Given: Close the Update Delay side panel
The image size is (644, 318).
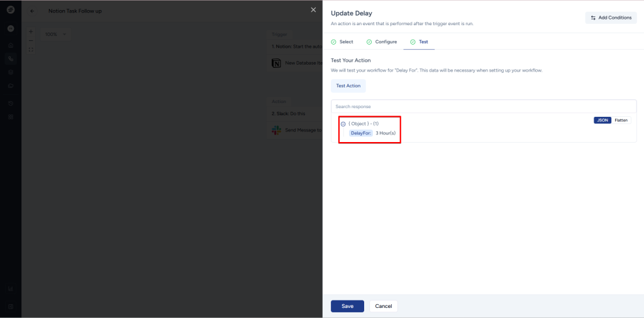Looking at the screenshot, I should click(313, 10).
